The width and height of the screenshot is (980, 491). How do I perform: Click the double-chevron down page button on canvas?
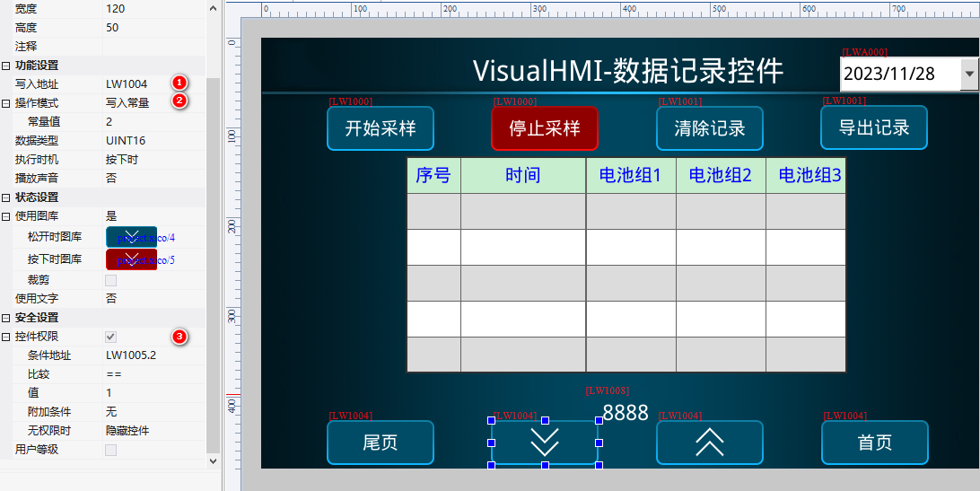coord(545,443)
